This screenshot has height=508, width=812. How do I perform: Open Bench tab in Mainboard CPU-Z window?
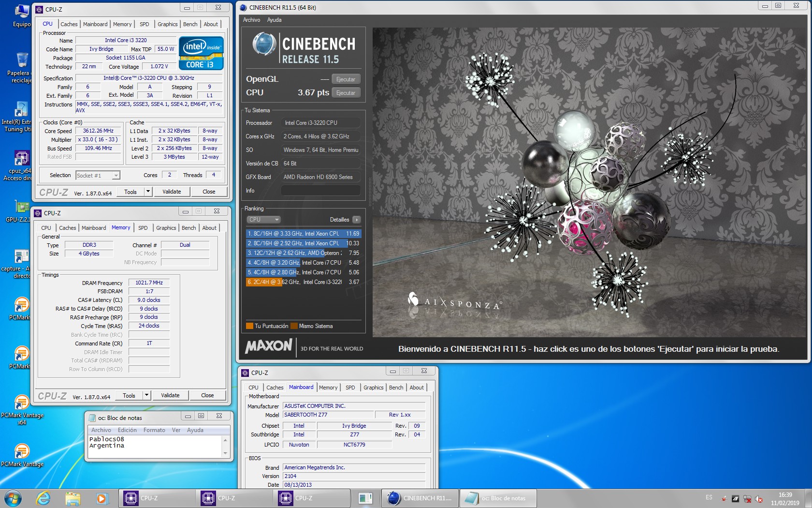tap(396, 388)
